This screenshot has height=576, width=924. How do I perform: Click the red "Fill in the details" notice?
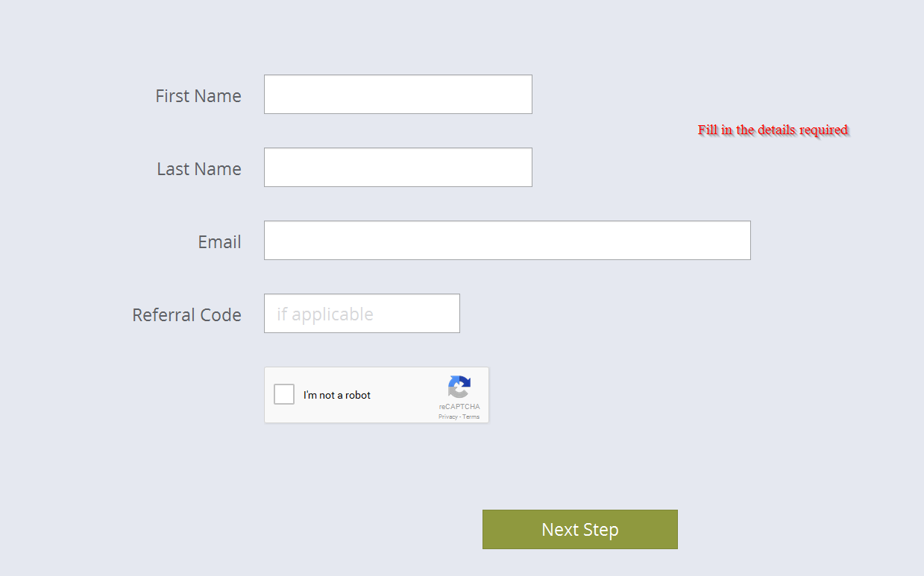pos(773,130)
